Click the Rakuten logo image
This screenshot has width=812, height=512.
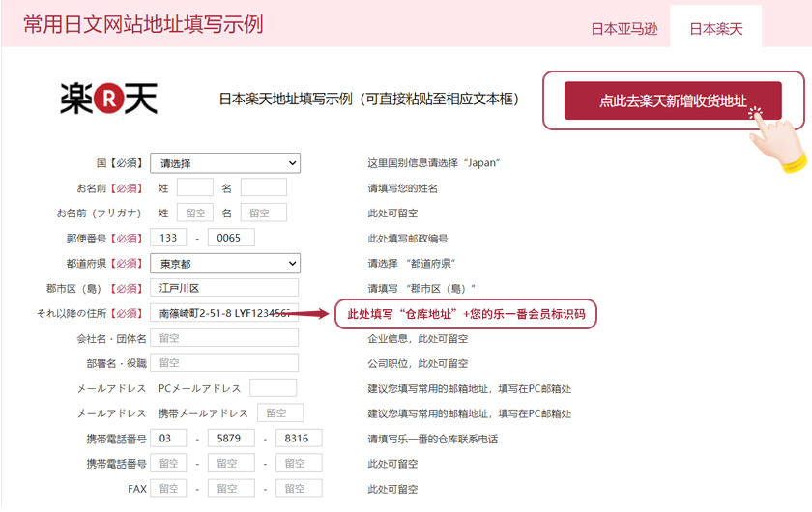108,98
